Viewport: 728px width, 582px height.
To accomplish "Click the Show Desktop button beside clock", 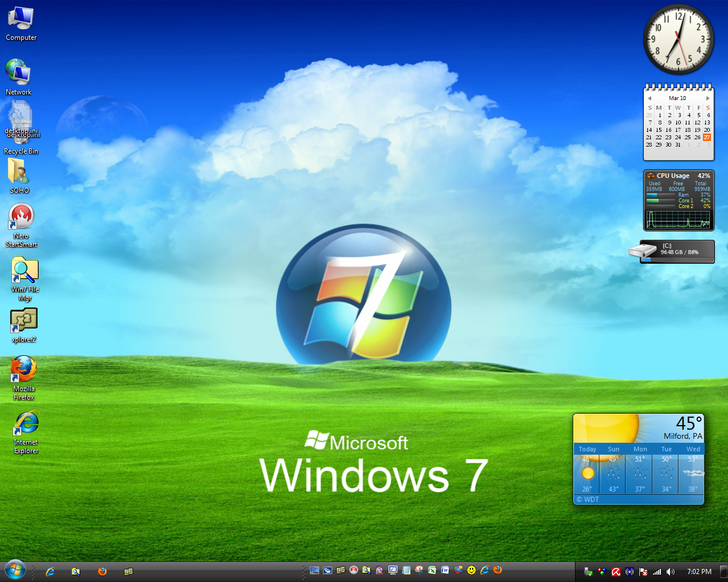I will (x=723, y=572).
